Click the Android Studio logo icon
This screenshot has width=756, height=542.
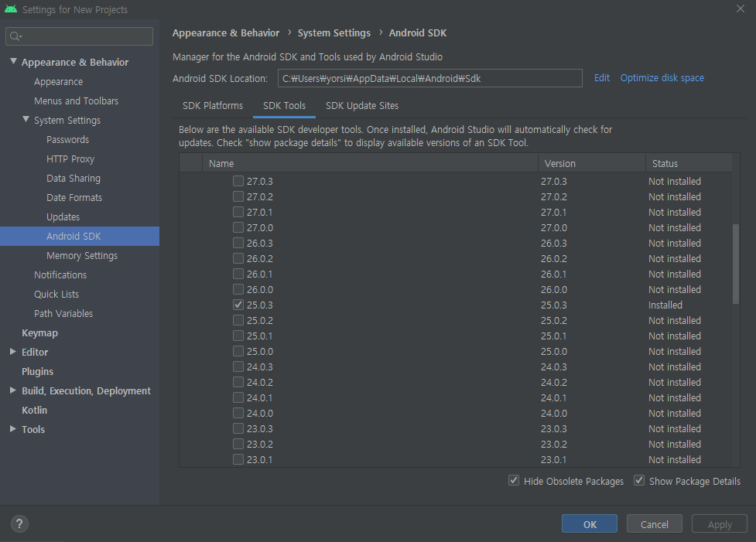[11, 9]
